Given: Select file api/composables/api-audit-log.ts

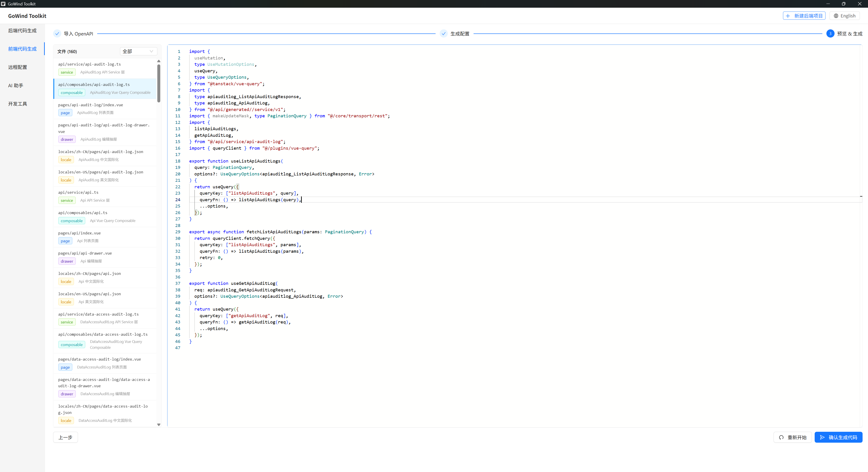Looking at the screenshot, I should pos(105,89).
